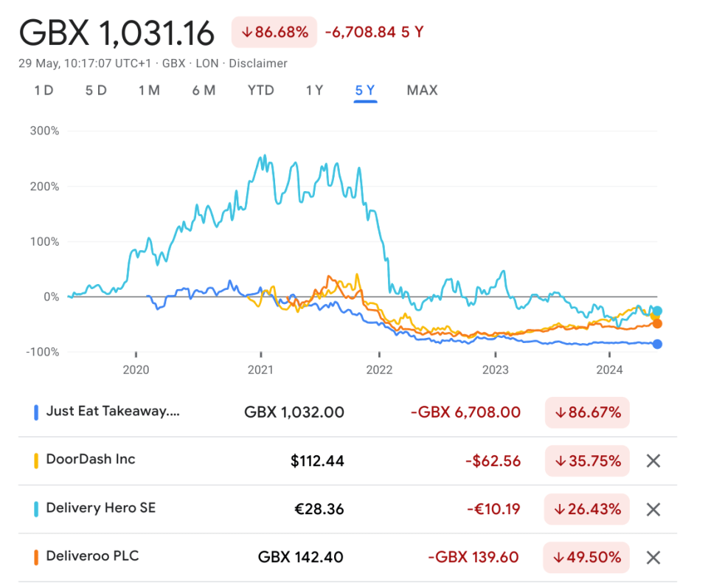Remove Delivery Hero SE from comparison

click(x=653, y=509)
